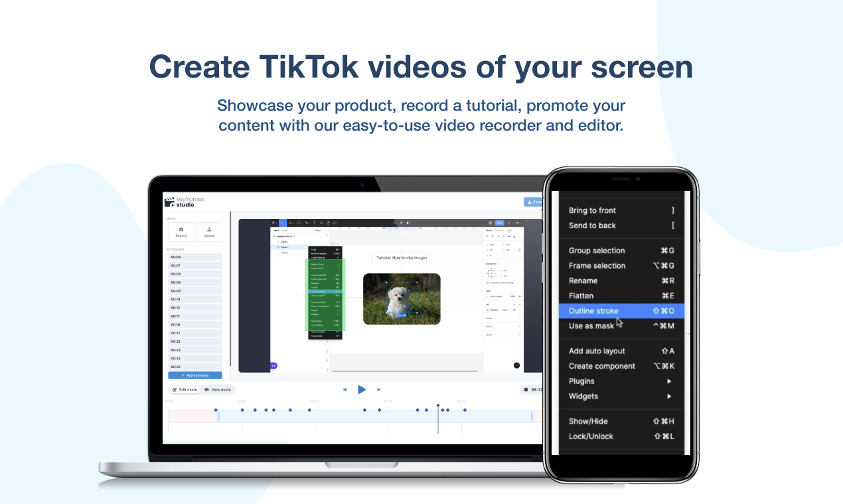Screen dimensions: 843x504
Task: Open the Pass through blend mode dropdown
Action: [497, 296]
